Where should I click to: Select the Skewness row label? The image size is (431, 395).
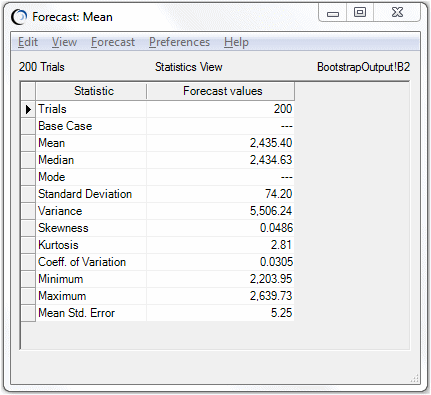click(63, 228)
